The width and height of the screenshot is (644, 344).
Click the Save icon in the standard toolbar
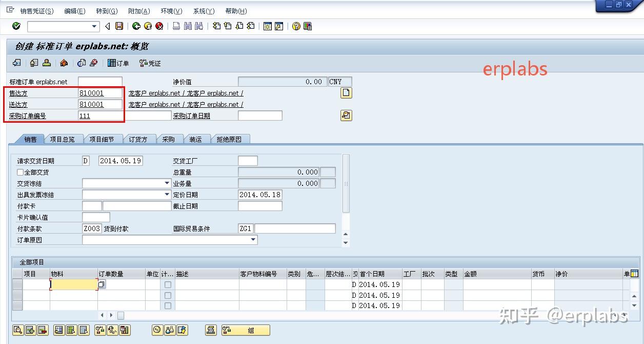click(x=118, y=26)
